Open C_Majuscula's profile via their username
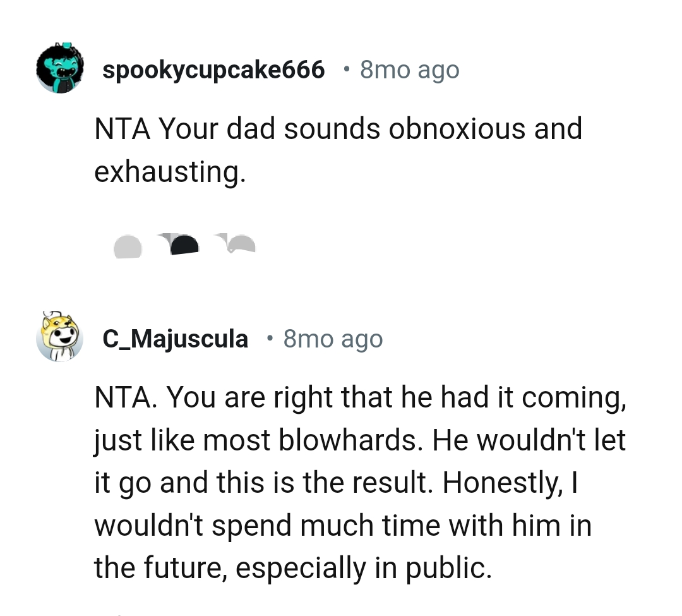682x616 pixels. coord(175,338)
